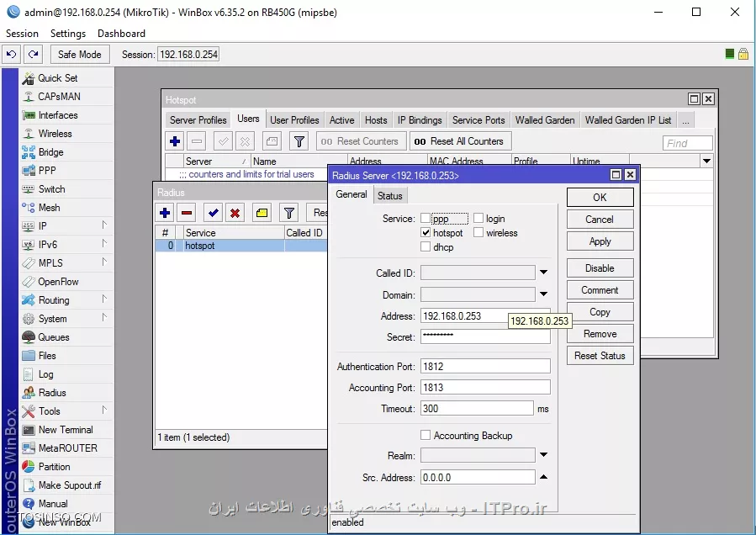The width and height of the screenshot is (756, 535).
Task: Open MetaROUTER in the sidebar
Action: [67, 448]
